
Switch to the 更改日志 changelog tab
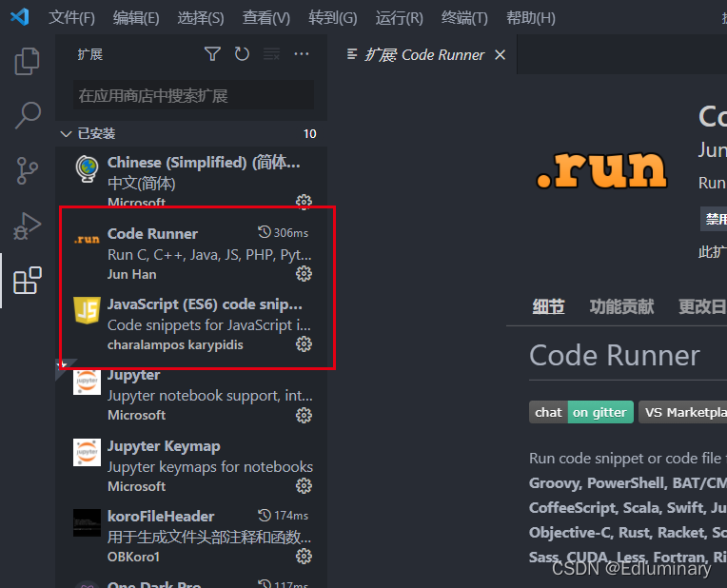click(702, 306)
